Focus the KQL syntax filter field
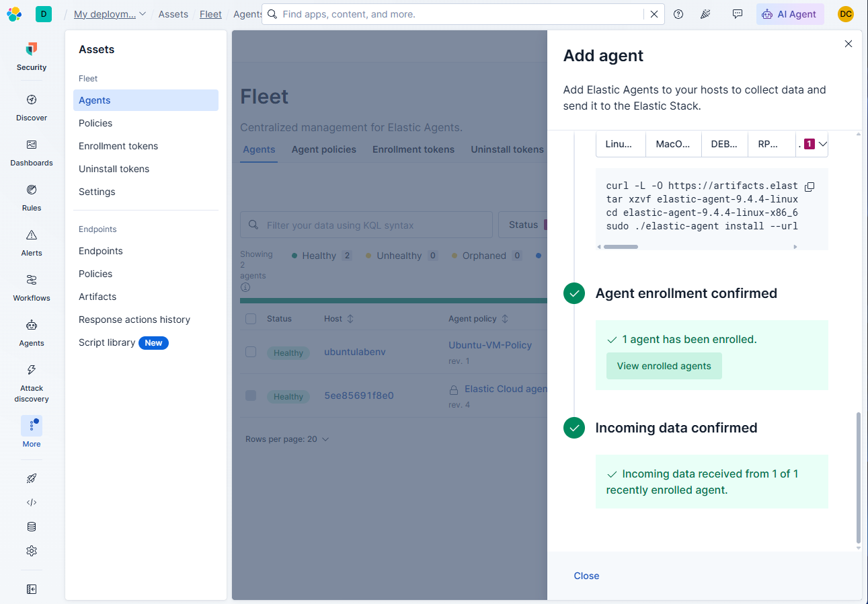The width and height of the screenshot is (868, 604). tap(366, 225)
